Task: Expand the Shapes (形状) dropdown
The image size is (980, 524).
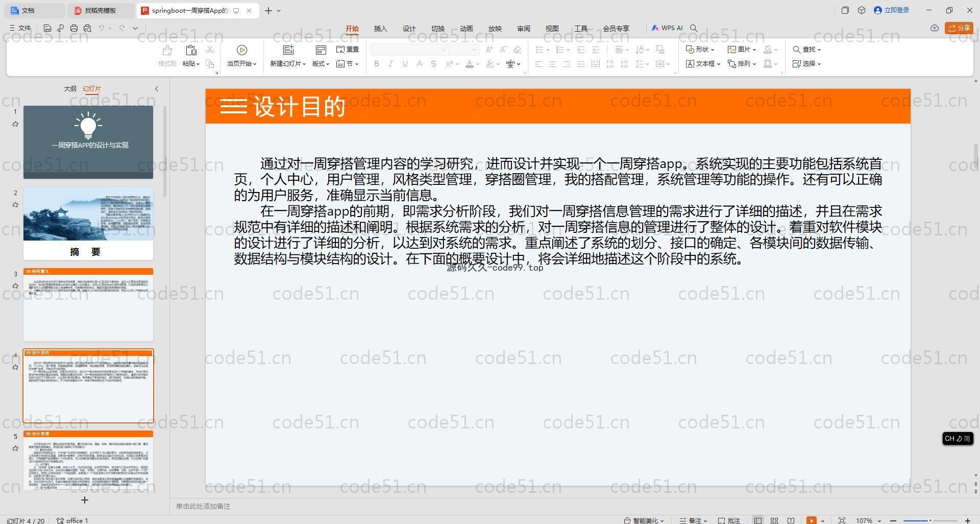Action: click(700, 50)
